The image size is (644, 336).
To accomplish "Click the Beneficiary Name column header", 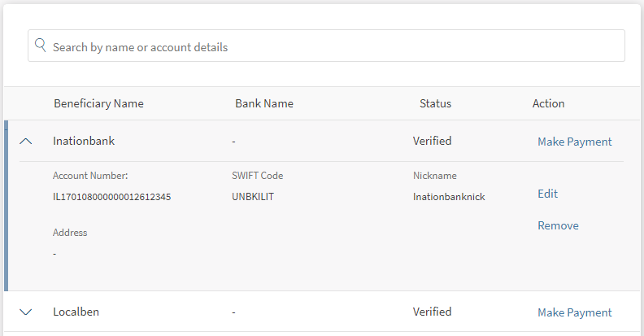I will tap(98, 103).
